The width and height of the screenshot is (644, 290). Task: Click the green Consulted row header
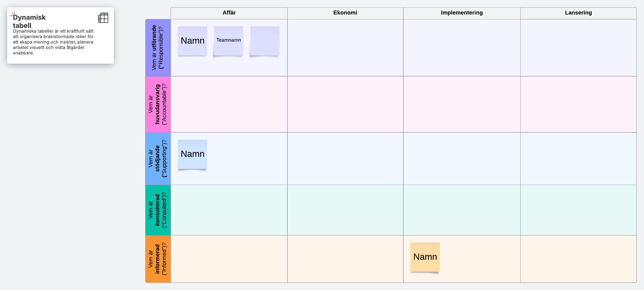coord(158,210)
